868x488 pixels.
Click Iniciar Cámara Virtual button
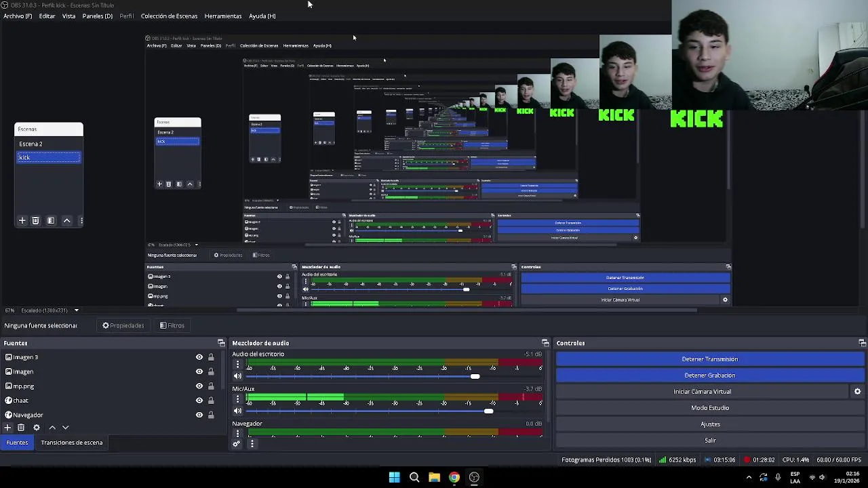tap(702, 392)
